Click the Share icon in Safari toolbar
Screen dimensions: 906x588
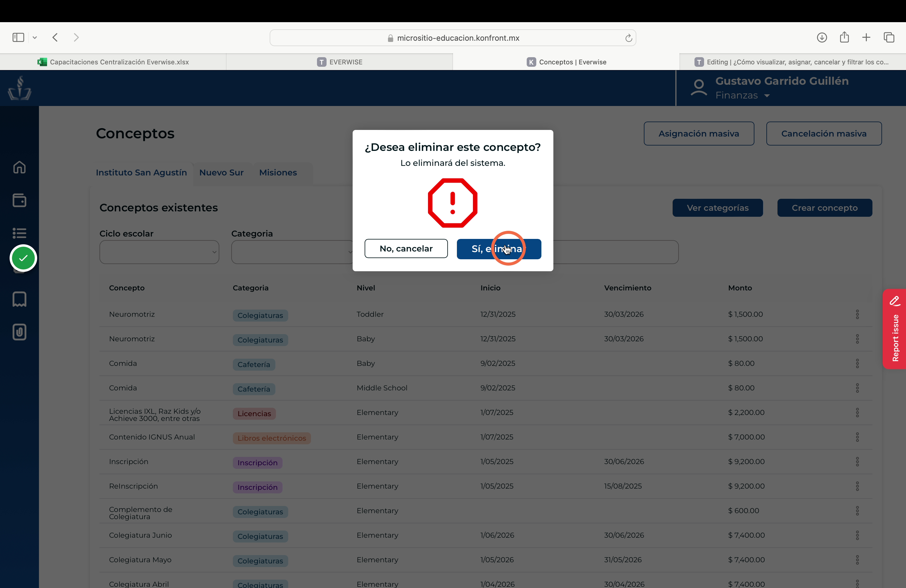[844, 37]
